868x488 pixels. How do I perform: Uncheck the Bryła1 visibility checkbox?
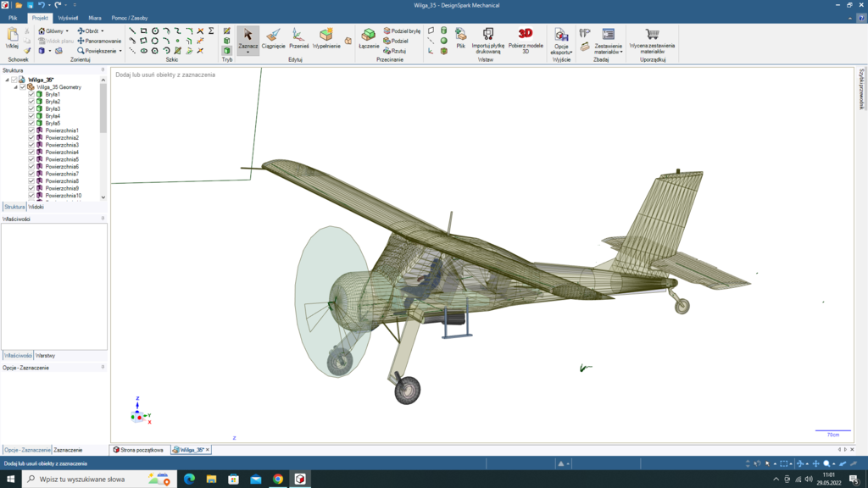pos(31,94)
